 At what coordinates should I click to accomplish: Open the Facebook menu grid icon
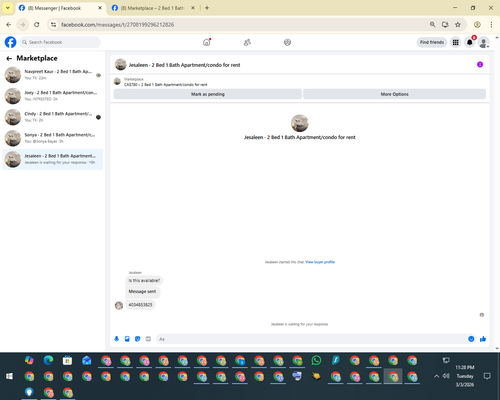tap(455, 42)
